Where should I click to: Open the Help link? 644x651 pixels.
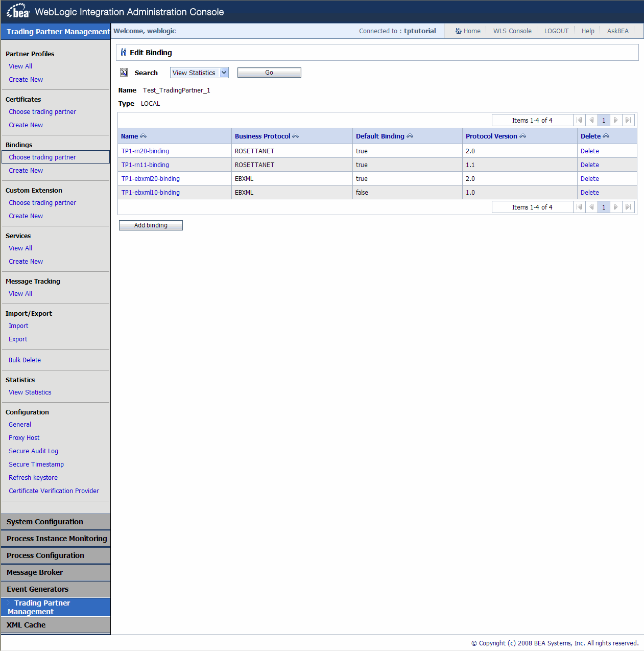tap(588, 31)
